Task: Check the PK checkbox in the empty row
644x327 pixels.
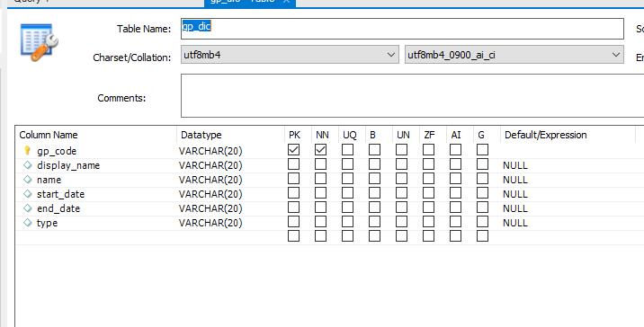Action: 293,236
